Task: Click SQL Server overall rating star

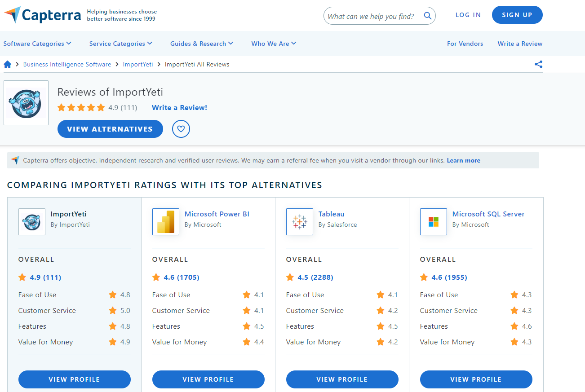Action: [x=424, y=277]
